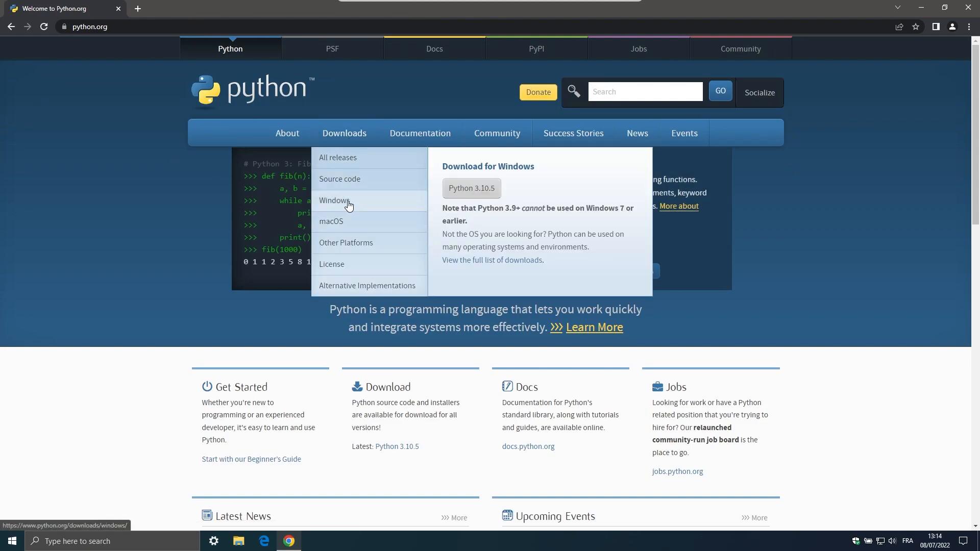This screenshot has height=551, width=980.
Task: Expand the Socialize dropdown
Action: [x=759, y=92]
